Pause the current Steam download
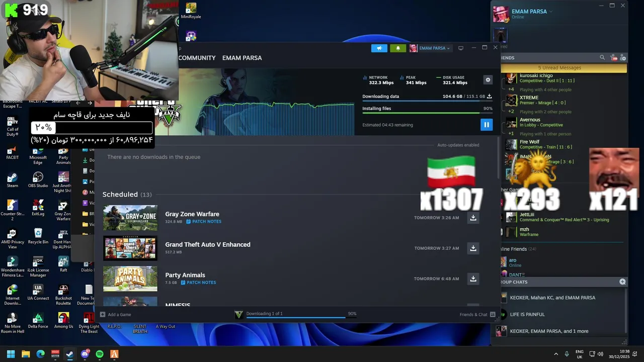644x362 pixels. click(x=487, y=125)
